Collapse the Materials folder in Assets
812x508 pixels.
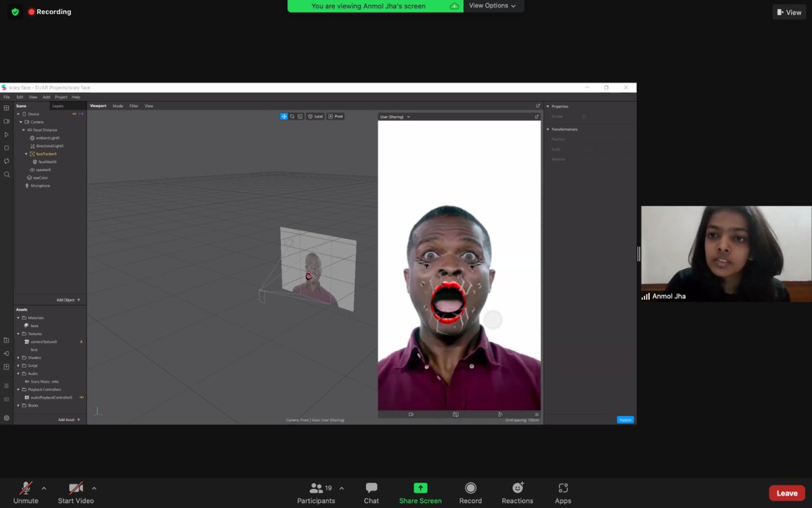pos(18,318)
